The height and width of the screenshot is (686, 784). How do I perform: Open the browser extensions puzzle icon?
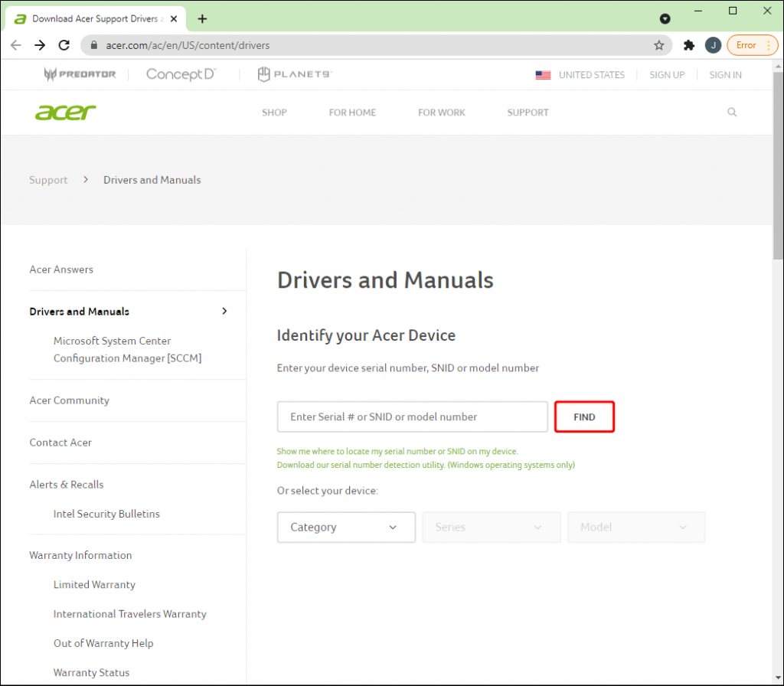click(x=688, y=45)
